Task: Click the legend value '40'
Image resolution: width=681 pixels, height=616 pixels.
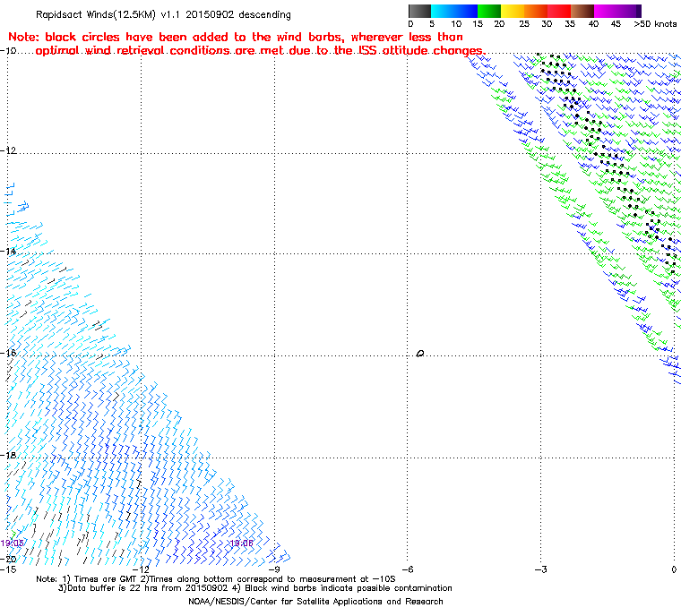Action: [x=593, y=24]
